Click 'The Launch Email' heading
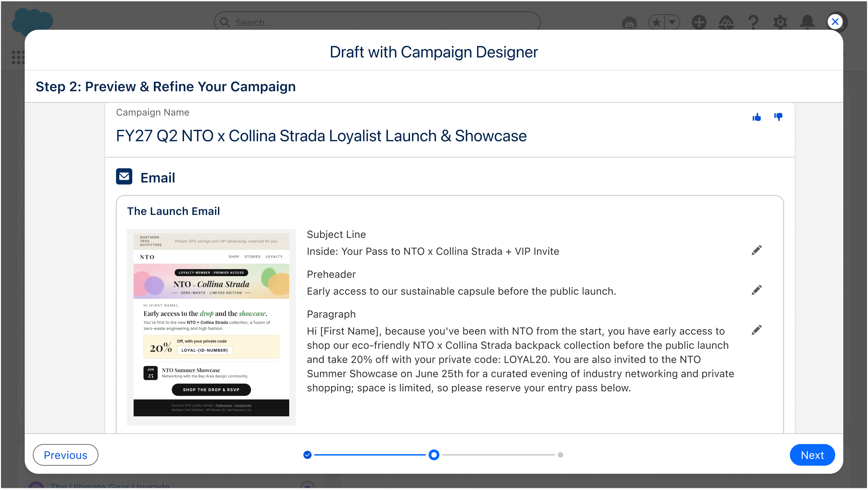The image size is (868, 490). (173, 211)
